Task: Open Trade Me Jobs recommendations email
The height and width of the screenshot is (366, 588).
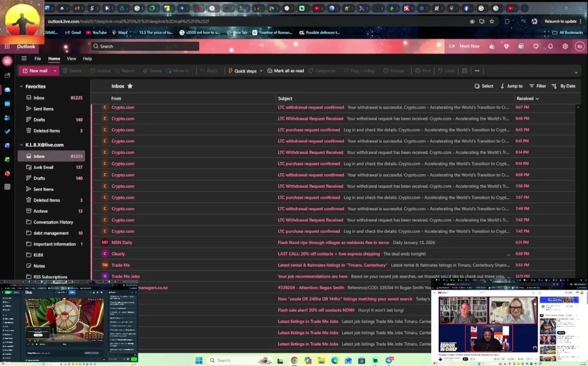Action: click(333, 277)
